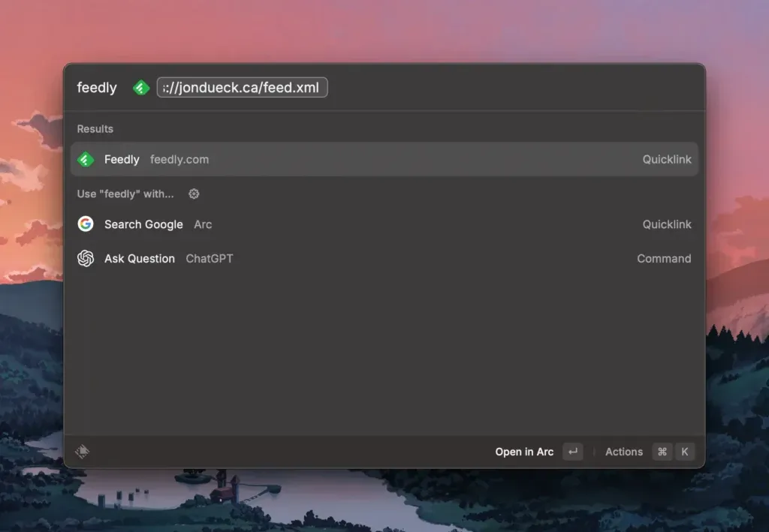Click the "Results" section header

click(95, 129)
